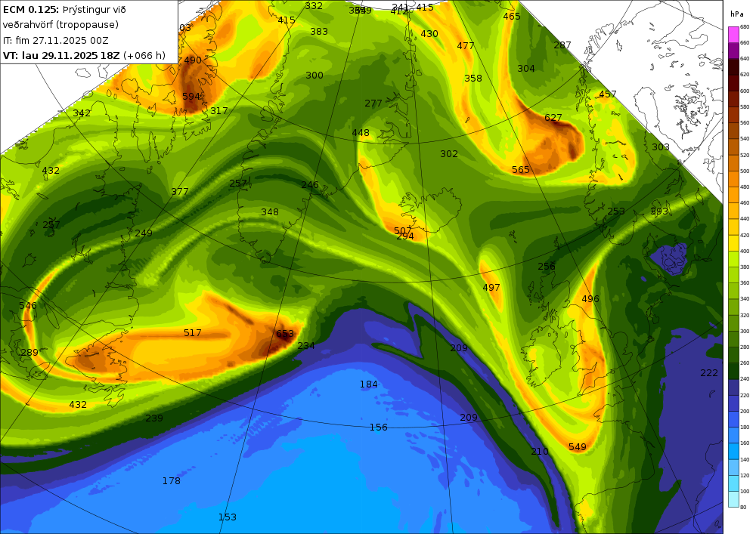The width and height of the screenshot is (756, 534).
Task: Select the 'IT: fim 27.11.2025 00Z' line
Action: click(x=55, y=41)
